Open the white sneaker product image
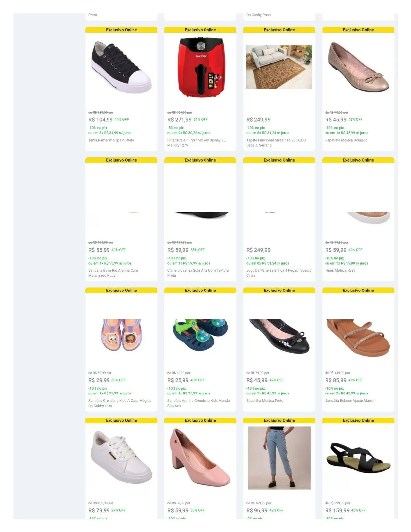Image resolution: width=411 pixels, height=532 pixels. point(121,457)
